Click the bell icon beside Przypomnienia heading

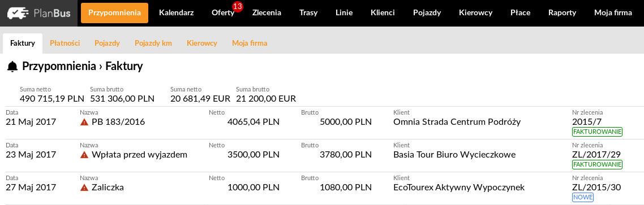12,66
